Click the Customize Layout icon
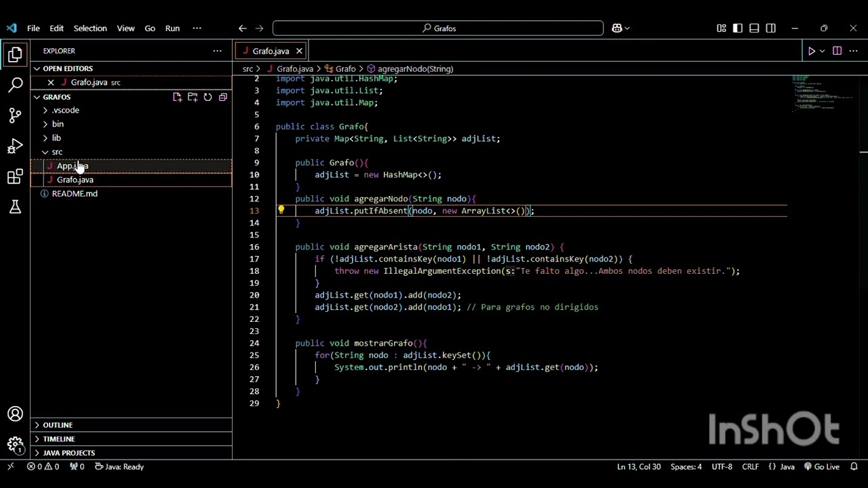 click(x=722, y=28)
